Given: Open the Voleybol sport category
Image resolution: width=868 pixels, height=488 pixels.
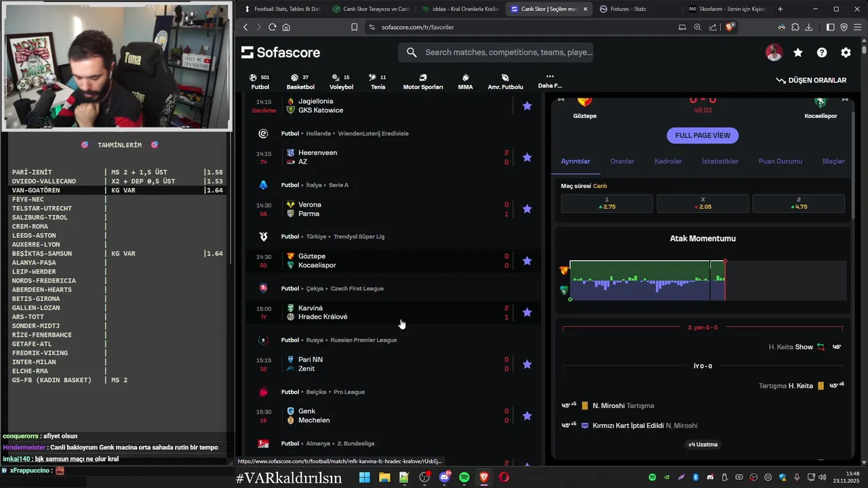Looking at the screenshot, I should (x=341, y=81).
